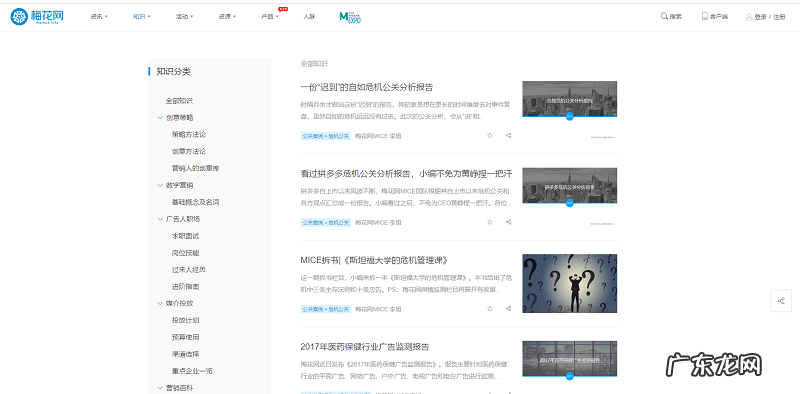Image resolution: width=800 pixels, height=394 pixels.
Task: Click the 媒介投放 category label
Action: pos(180,303)
